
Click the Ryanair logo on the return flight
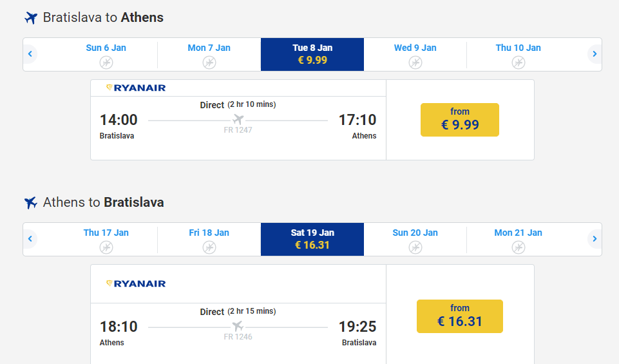click(136, 283)
